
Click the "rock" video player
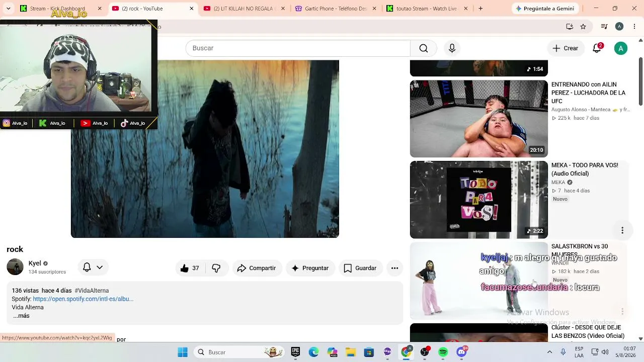[x=205, y=149]
